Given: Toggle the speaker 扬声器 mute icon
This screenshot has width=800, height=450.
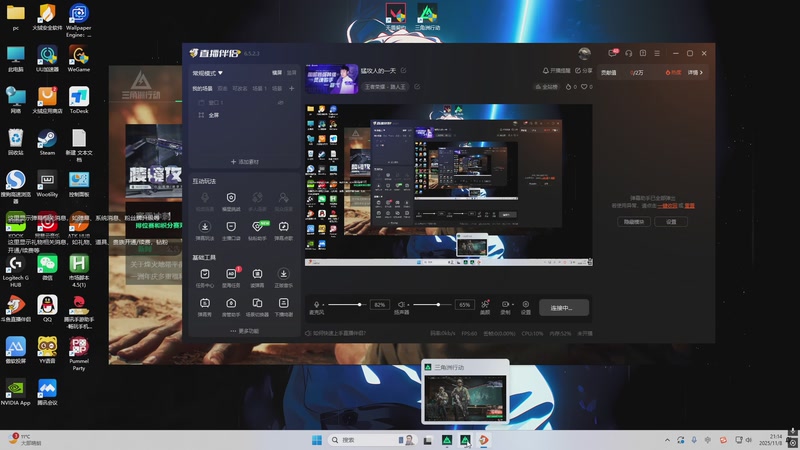Looking at the screenshot, I should (401, 305).
